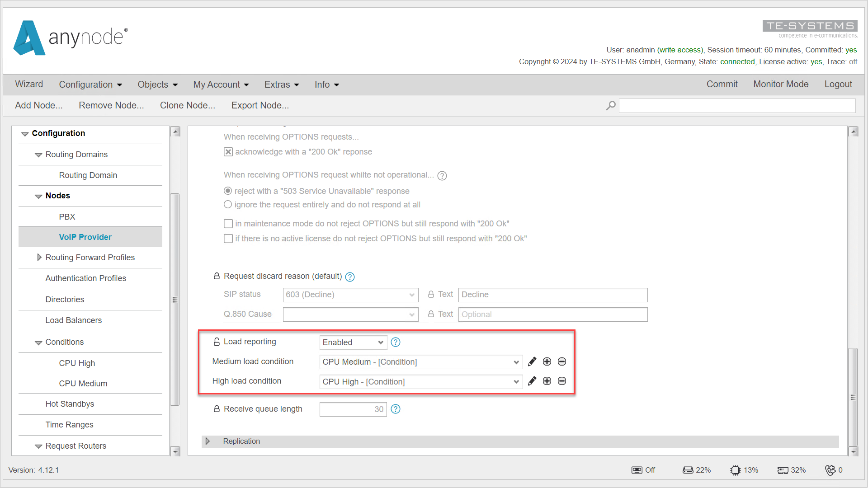Click Logout

tap(838, 84)
